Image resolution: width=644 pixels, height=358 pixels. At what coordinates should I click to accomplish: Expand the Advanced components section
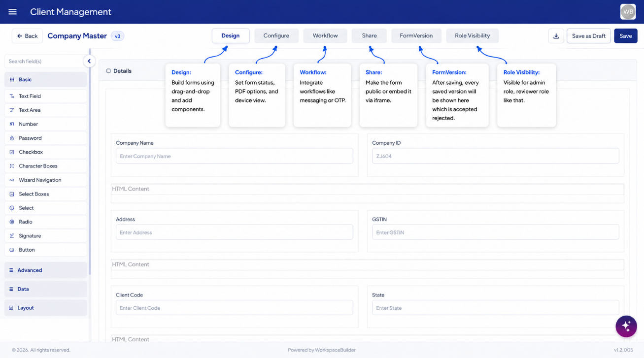[45, 270]
